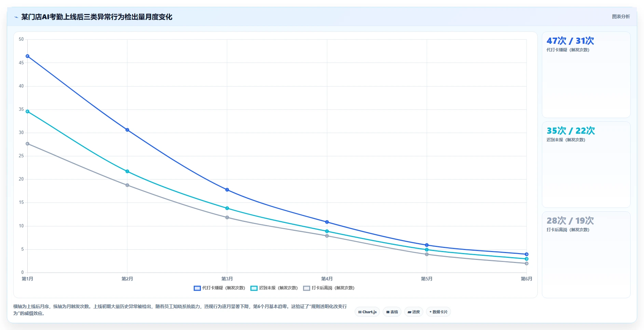The height and width of the screenshot is (330, 644).
Task: Click the 图表分析 label in header
Action: [621, 16]
